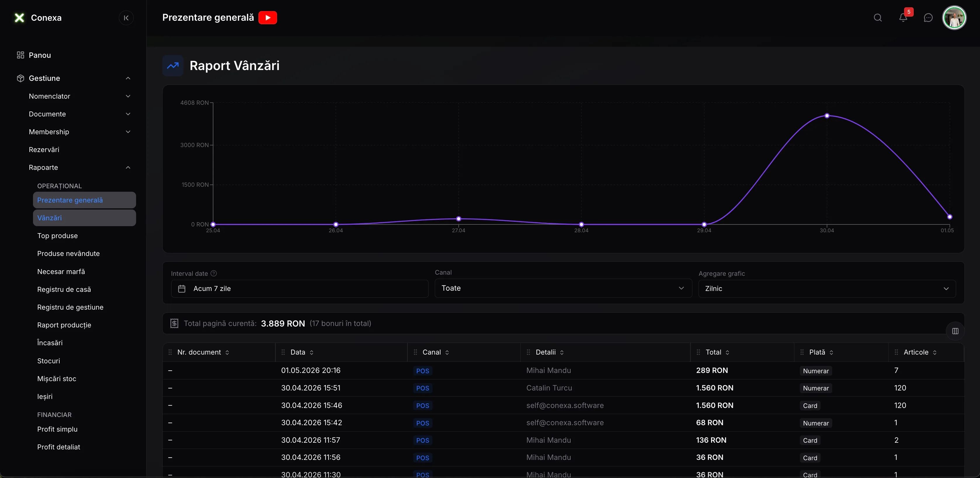Click the 30.04 data point on chart
This screenshot has height=478, width=980.
(x=827, y=116)
